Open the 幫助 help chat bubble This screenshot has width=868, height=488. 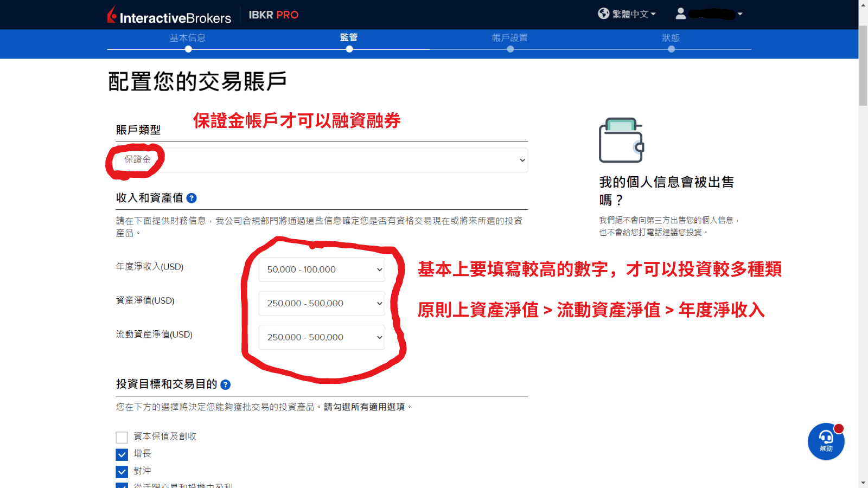(x=825, y=441)
